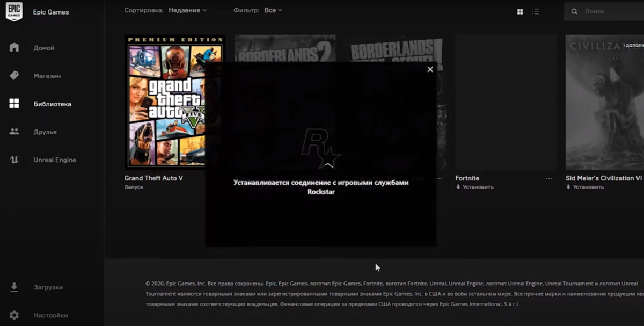Select the Библиотека grid icon
Screen dimensions: 644x326
pos(14,104)
